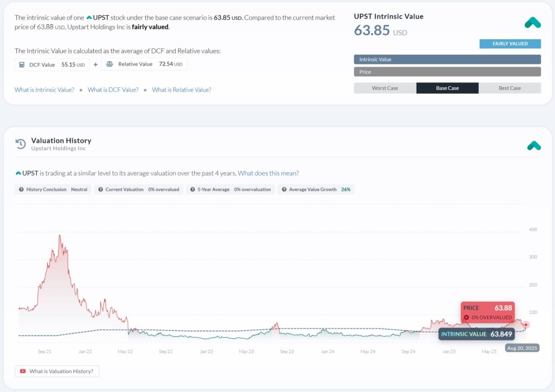Select the Base Case scenario tab

tap(447, 88)
